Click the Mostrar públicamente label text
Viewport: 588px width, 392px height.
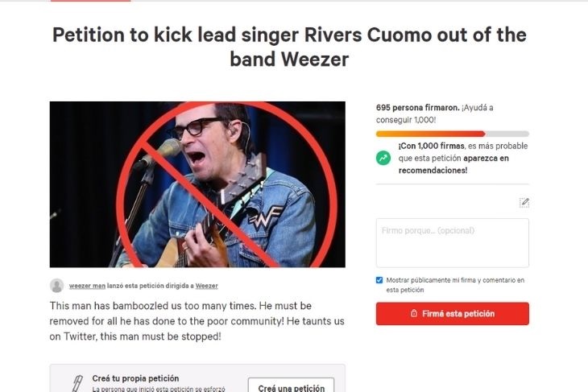point(455,285)
